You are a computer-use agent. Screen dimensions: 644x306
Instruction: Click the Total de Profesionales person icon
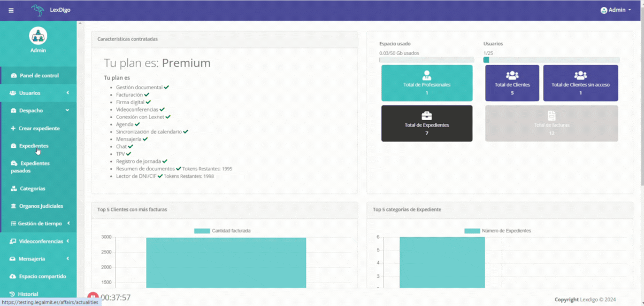click(426, 75)
